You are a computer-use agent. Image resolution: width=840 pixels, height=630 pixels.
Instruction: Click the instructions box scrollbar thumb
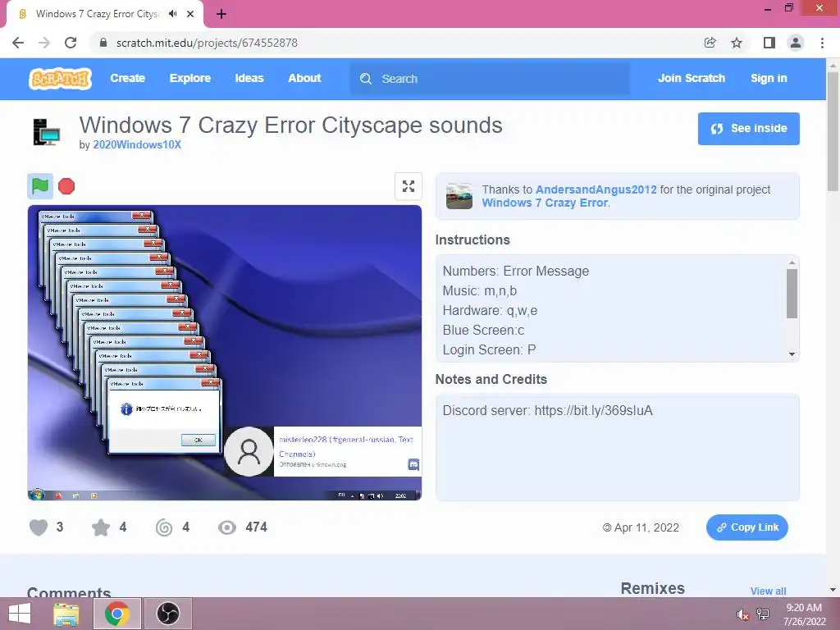click(x=792, y=293)
